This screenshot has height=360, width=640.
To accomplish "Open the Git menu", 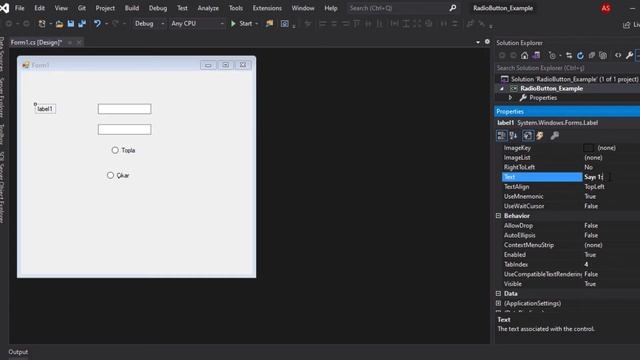I will click(x=82, y=8).
